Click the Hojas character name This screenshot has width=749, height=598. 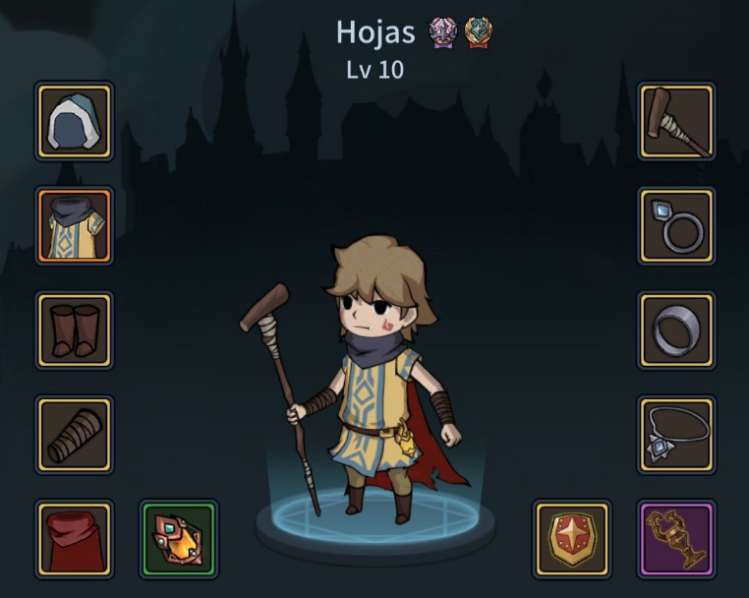(375, 32)
